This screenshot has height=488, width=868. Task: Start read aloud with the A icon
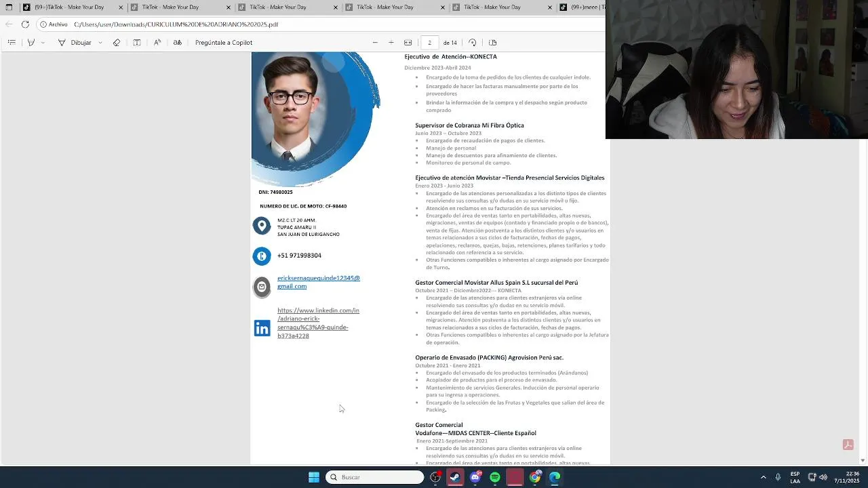pyautogui.click(x=157, y=42)
